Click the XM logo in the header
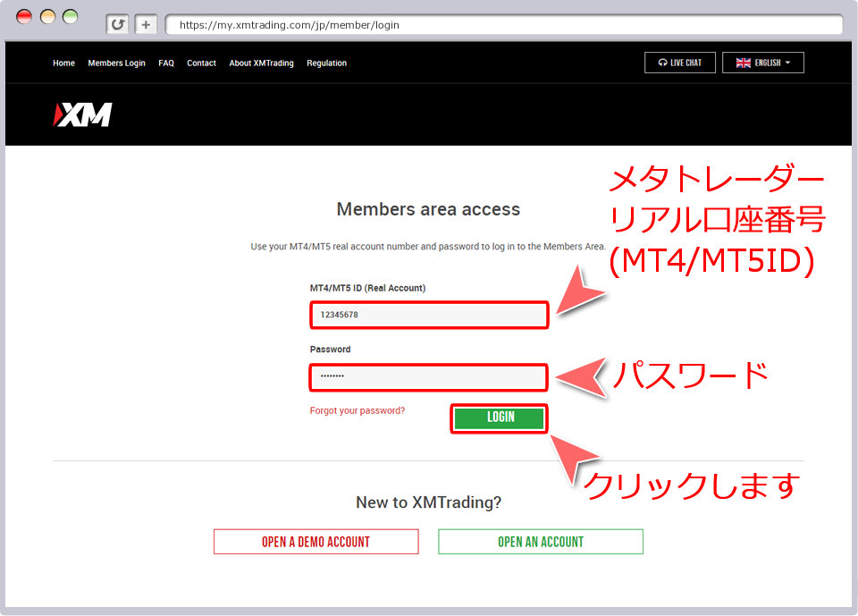Image resolution: width=858 pixels, height=616 pixels. point(83,114)
